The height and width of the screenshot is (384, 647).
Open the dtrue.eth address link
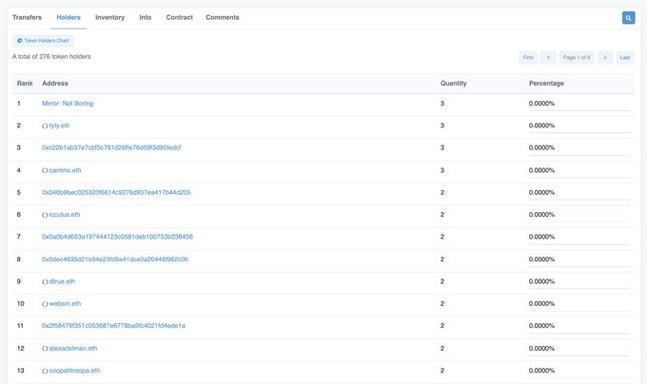click(x=62, y=281)
